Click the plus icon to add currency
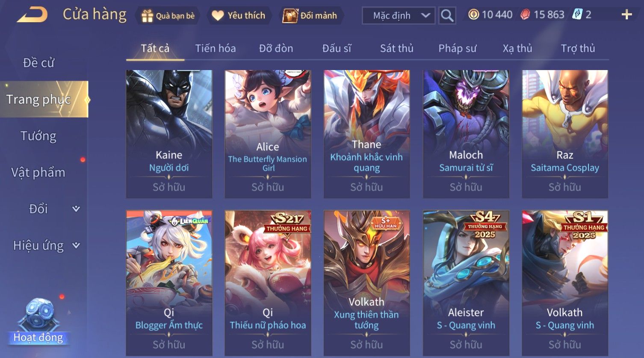The width and height of the screenshot is (644, 358). click(x=627, y=15)
